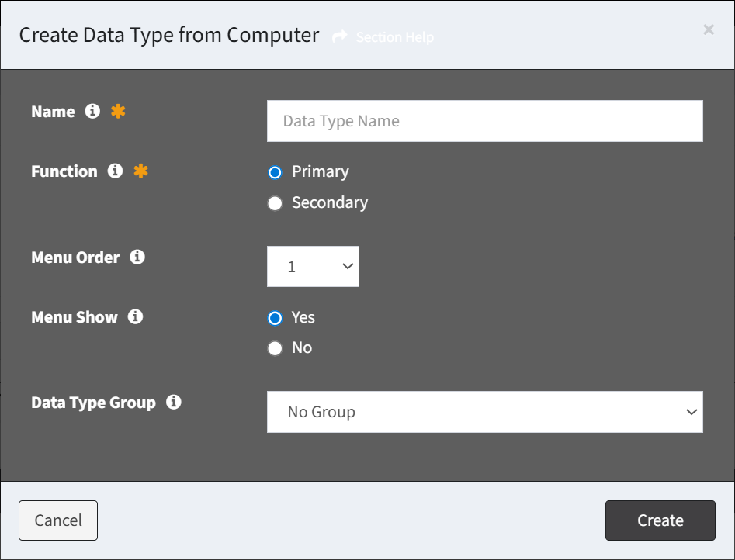Set Menu Show to No
735x560 pixels.
click(x=276, y=349)
